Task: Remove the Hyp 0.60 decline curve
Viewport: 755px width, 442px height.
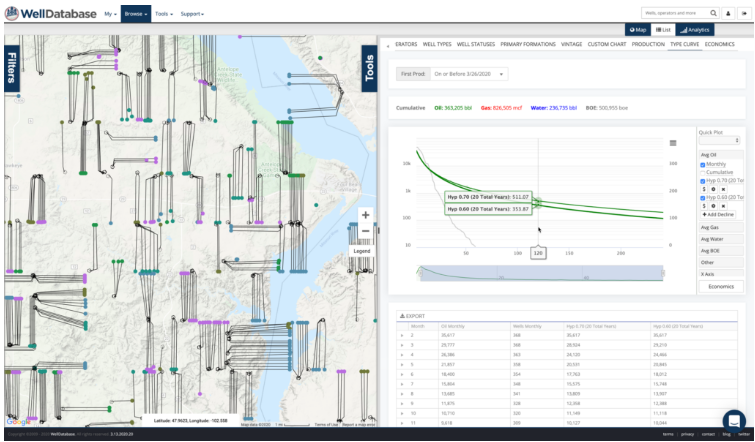Action: click(723, 206)
